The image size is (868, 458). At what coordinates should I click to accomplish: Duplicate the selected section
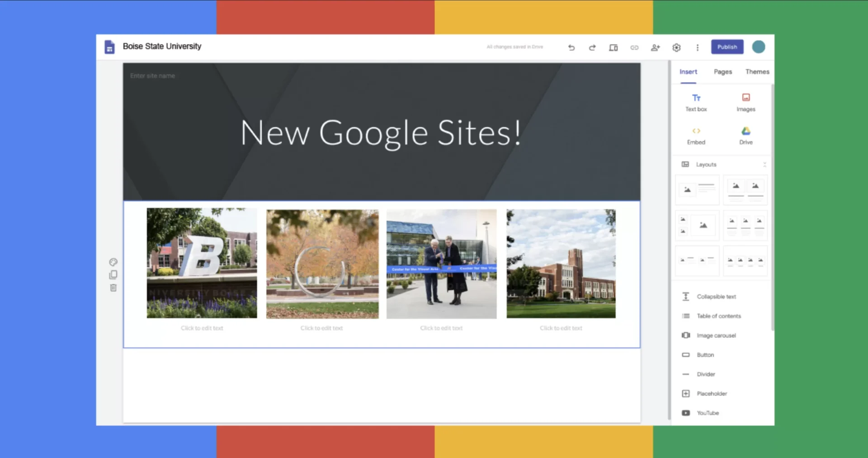click(113, 275)
